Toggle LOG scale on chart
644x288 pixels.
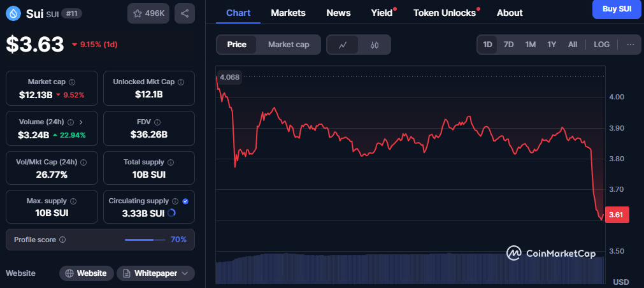(602, 45)
